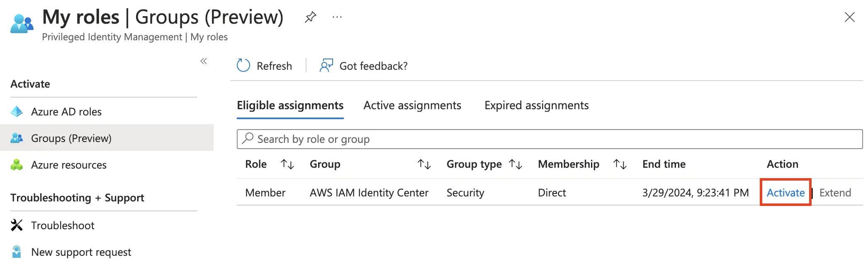
Task: Click the Refresh circular arrow icon
Action: [x=243, y=66]
